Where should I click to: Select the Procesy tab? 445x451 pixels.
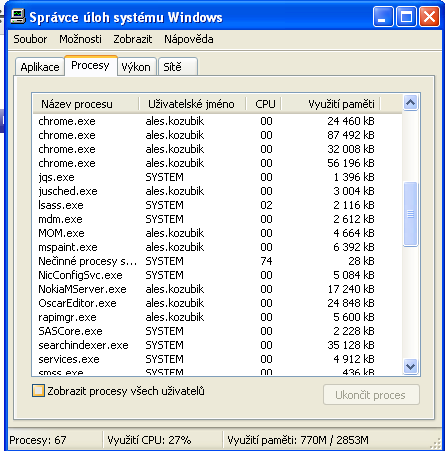coord(90,65)
